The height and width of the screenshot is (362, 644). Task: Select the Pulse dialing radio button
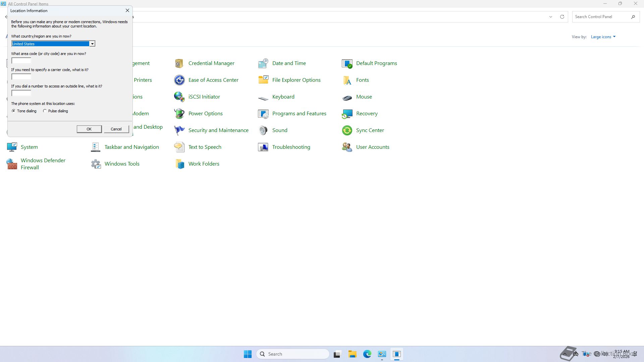pos(45,111)
